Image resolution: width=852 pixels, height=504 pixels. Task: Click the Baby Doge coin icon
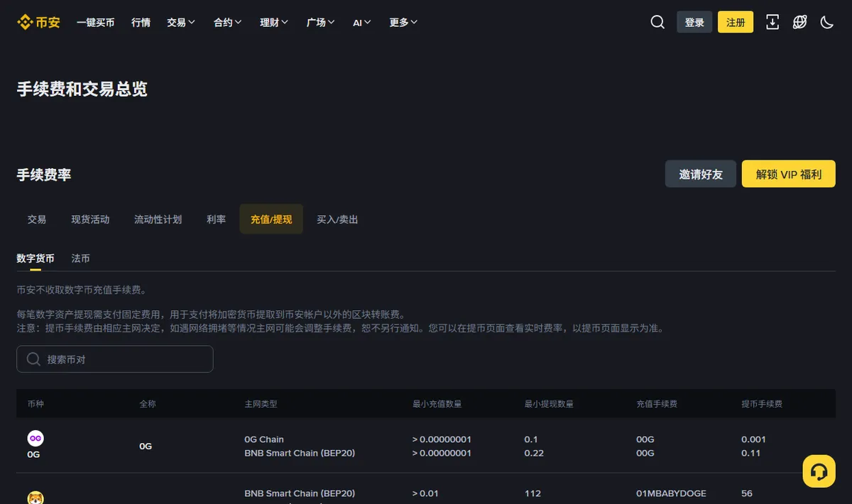point(35,497)
